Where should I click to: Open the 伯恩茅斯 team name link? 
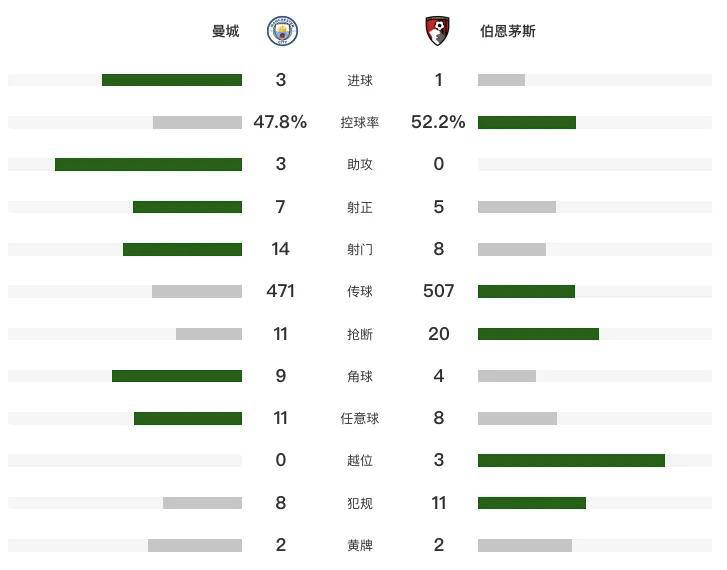[x=507, y=31]
